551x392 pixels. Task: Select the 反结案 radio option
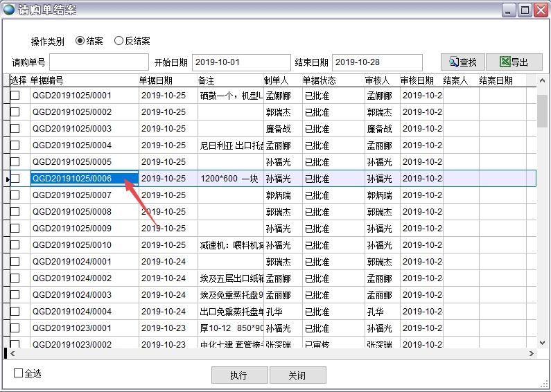pyautogui.click(x=119, y=41)
